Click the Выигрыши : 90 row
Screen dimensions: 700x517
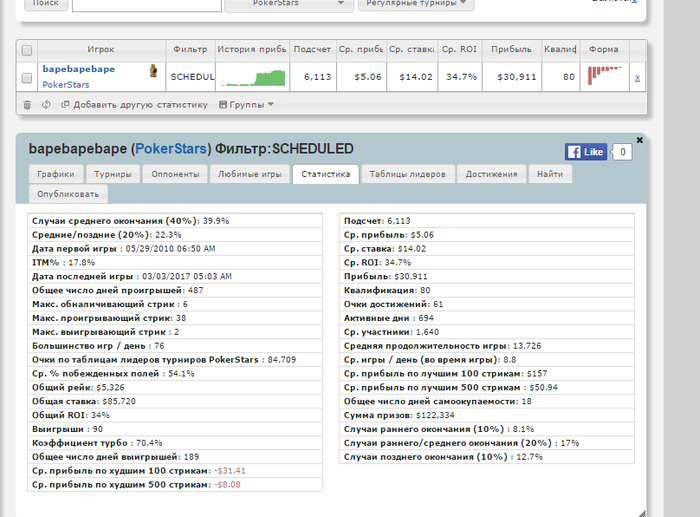(175, 429)
